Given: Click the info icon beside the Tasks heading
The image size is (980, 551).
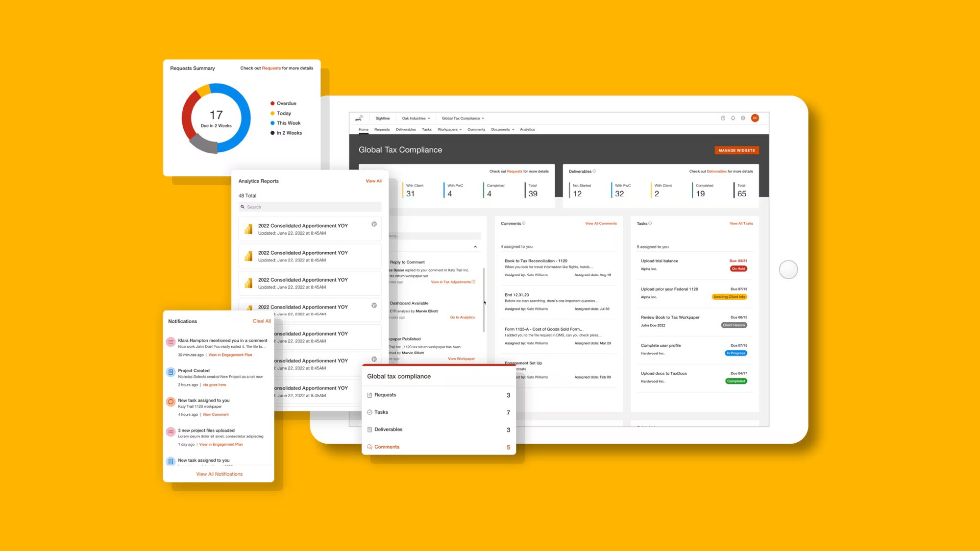Looking at the screenshot, I should click(x=650, y=223).
